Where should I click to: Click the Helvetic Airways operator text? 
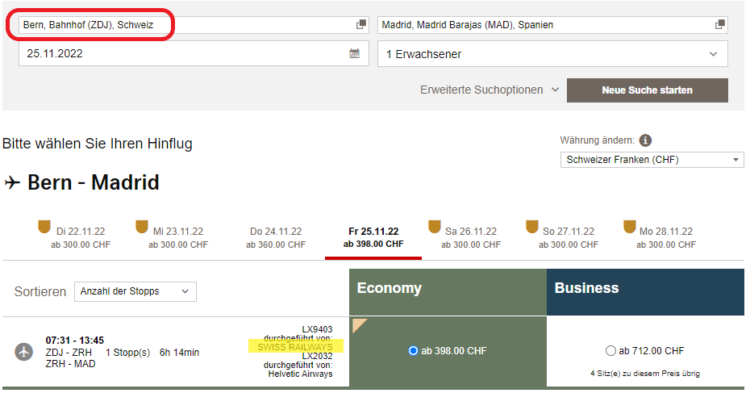[300, 374]
